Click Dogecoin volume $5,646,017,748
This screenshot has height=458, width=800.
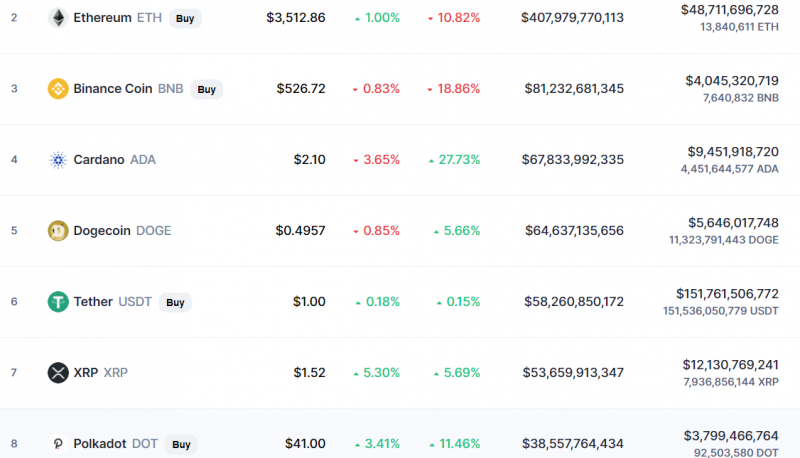coord(734,222)
